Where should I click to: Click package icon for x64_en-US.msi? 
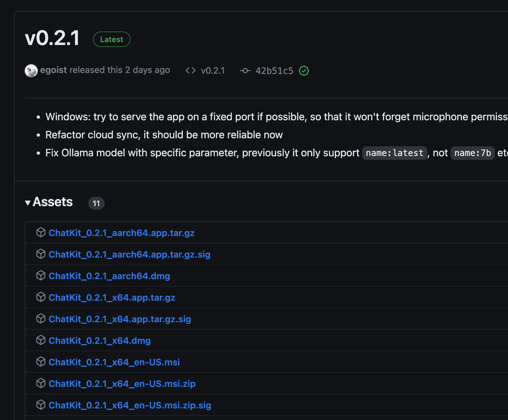pos(41,361)
